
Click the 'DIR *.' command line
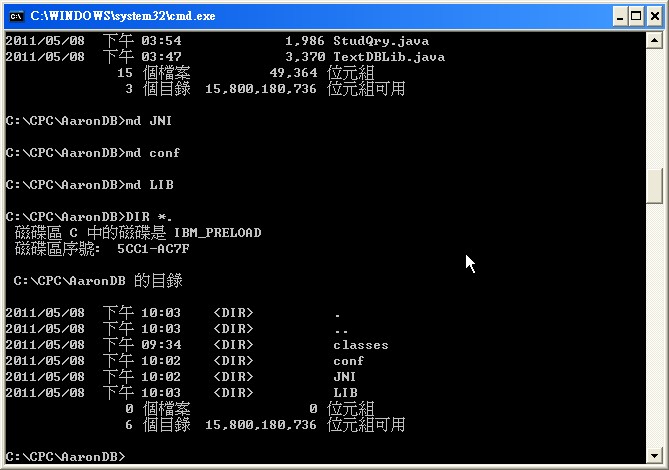(x=89, y=217)
